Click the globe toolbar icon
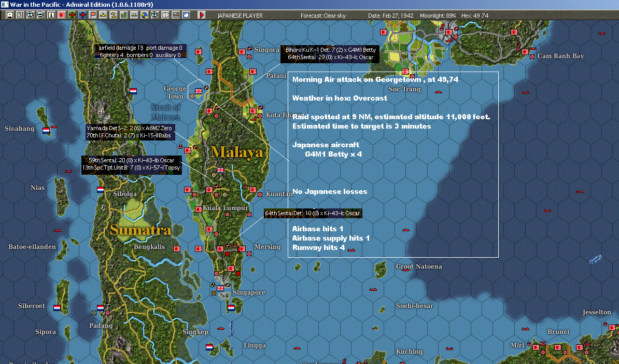 145,15
